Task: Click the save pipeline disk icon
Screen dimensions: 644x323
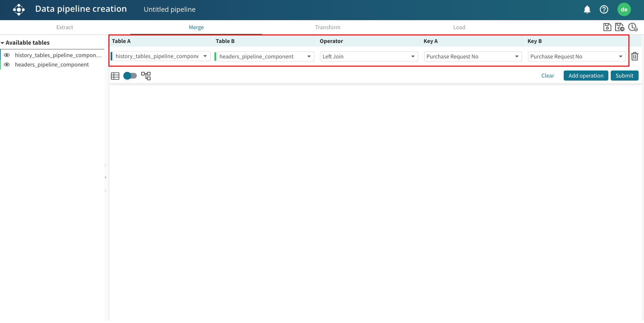Action: click(x=607, y=27)
